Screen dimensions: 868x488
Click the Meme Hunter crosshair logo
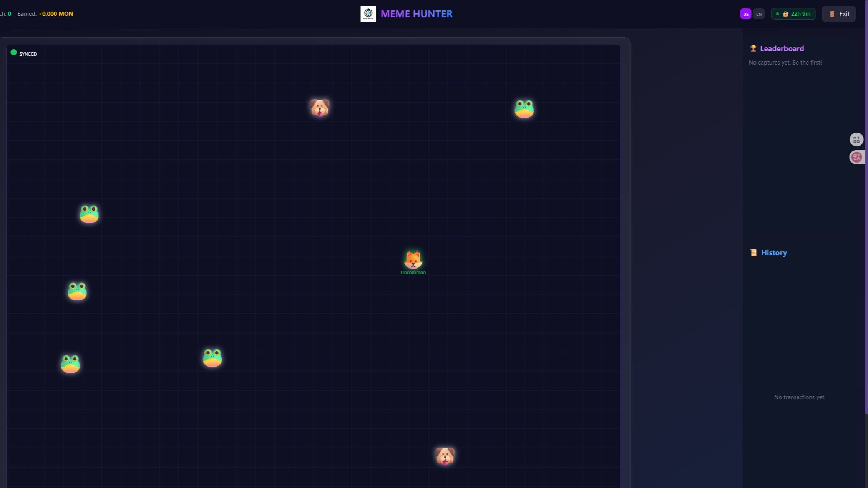coord(368,14)
